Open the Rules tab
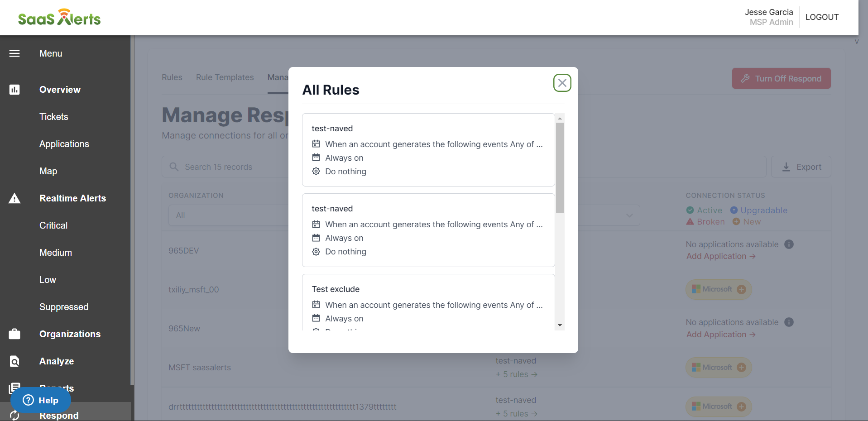Image resolution: width=868 pixels, height=421 pixels. point(172,77)
